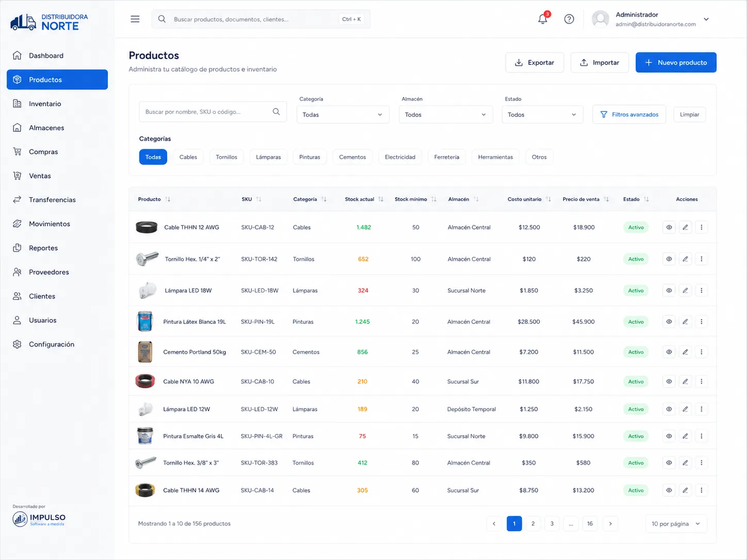747x560 pixels.
Task: Open more actions for Cable NYA 10 AWG
Action: click(702, 382)
